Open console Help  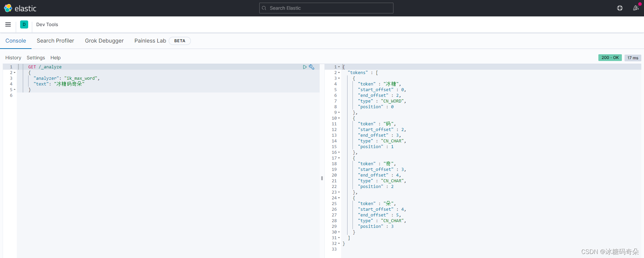(x=55, y=58)
